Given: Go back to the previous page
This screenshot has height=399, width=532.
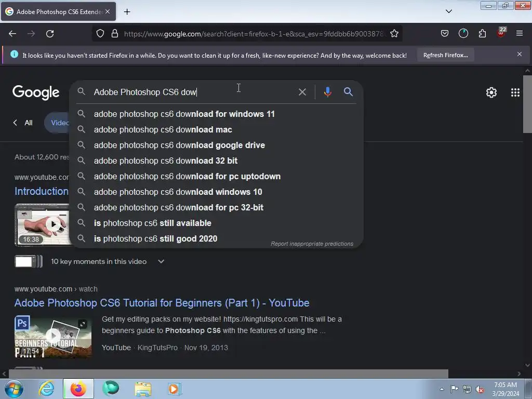Looking at the screenshot, I should point(12,34).
